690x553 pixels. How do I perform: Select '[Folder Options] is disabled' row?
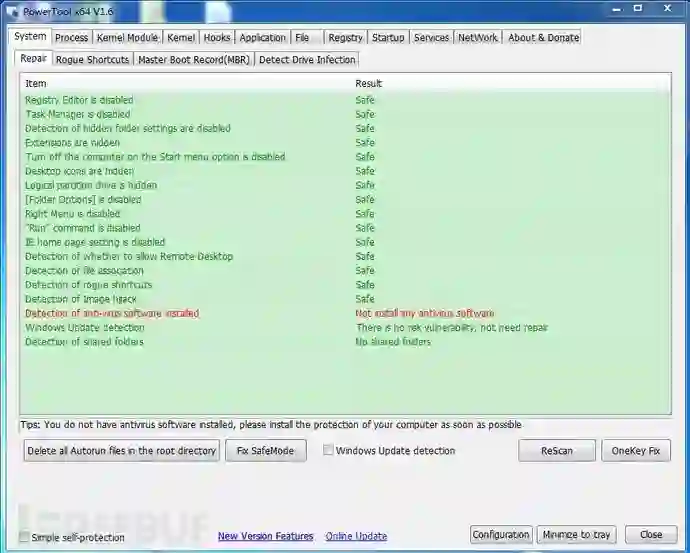tap(345, 200)
